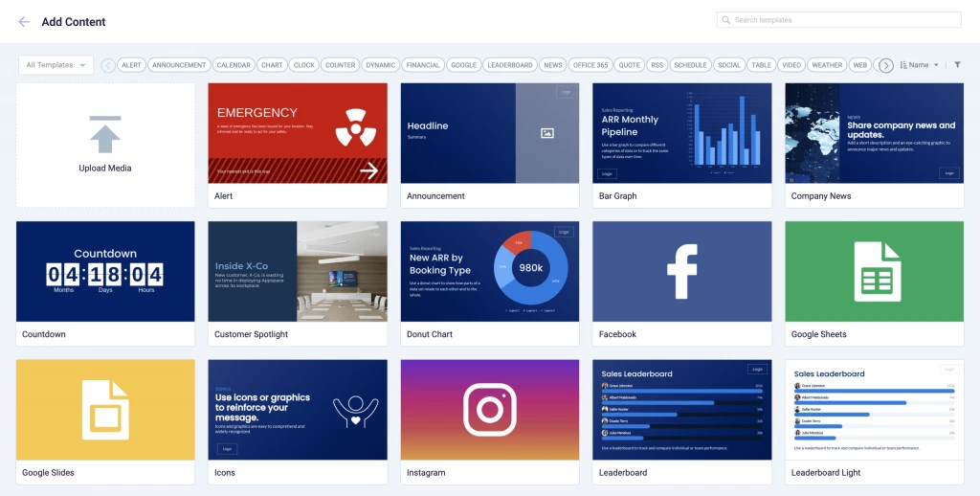Filter by QUOTE tag
The height and width of the screenshot is (496, 980).
point(630,65)
